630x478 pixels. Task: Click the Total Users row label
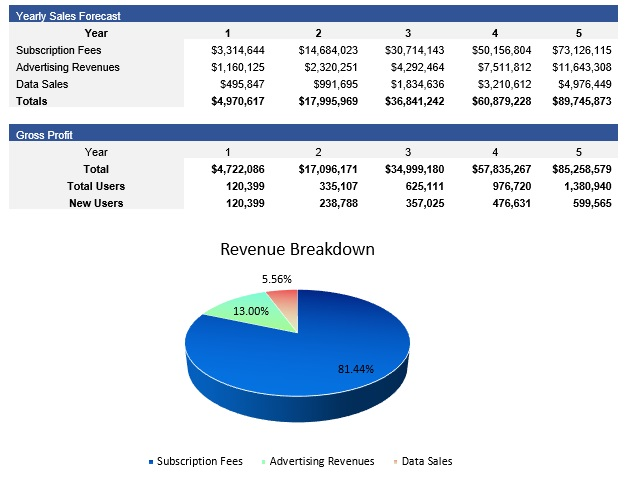click(96, 186)
